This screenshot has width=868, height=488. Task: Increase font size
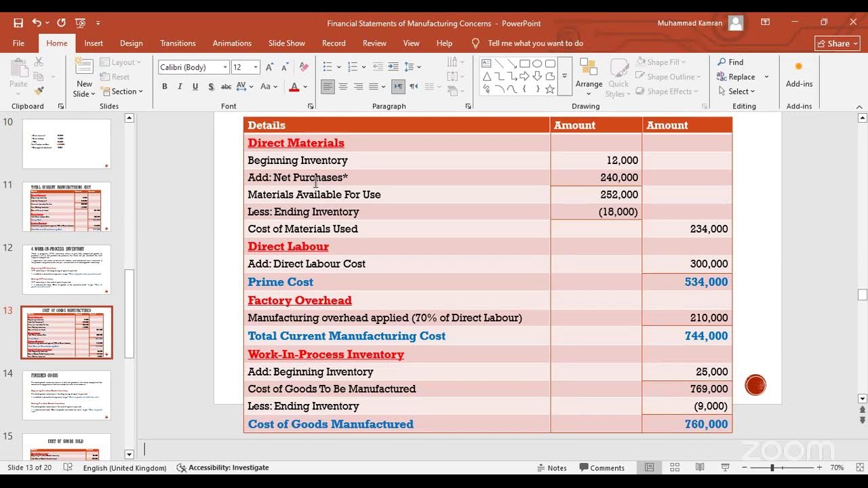[x=270, y=67]
